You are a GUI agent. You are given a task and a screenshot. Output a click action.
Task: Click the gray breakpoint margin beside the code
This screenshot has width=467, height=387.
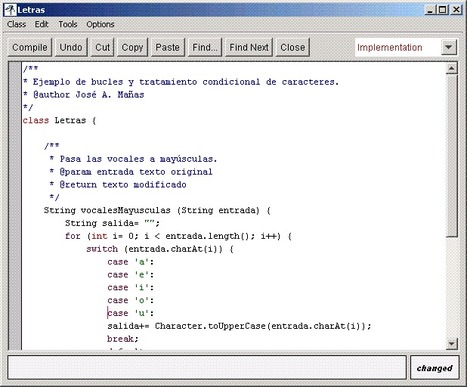pyautogui.click(x=15, y=206)
